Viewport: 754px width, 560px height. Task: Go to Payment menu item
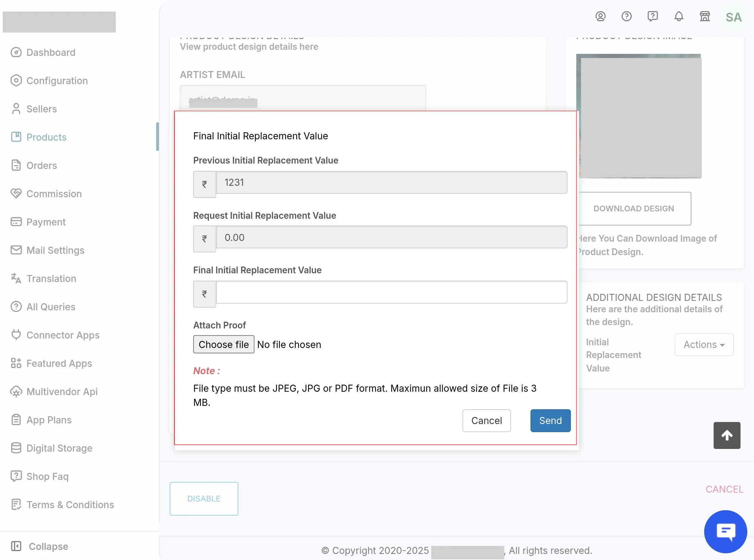pyautogui.click(x=46, y=222)
